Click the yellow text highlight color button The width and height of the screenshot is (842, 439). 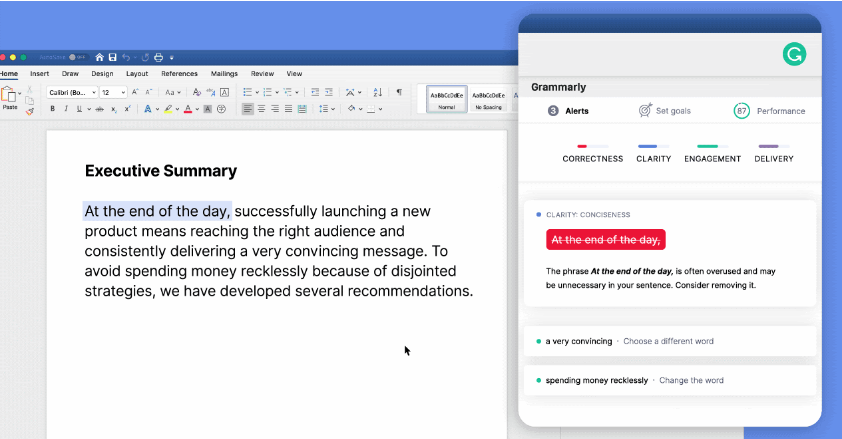tap(169, 109)
